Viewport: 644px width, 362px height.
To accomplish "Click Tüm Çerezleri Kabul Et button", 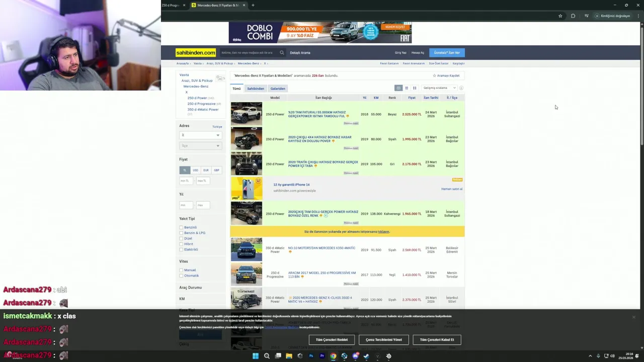I will coord(437,340).
